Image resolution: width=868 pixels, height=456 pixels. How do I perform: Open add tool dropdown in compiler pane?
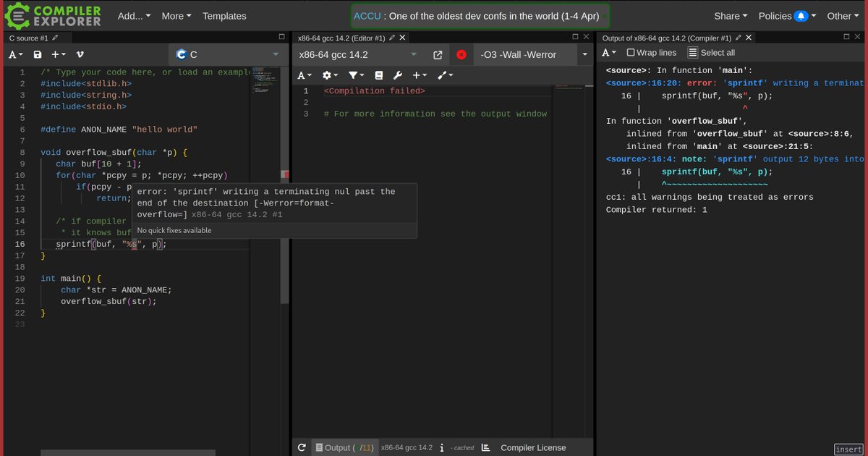point(445,75)
